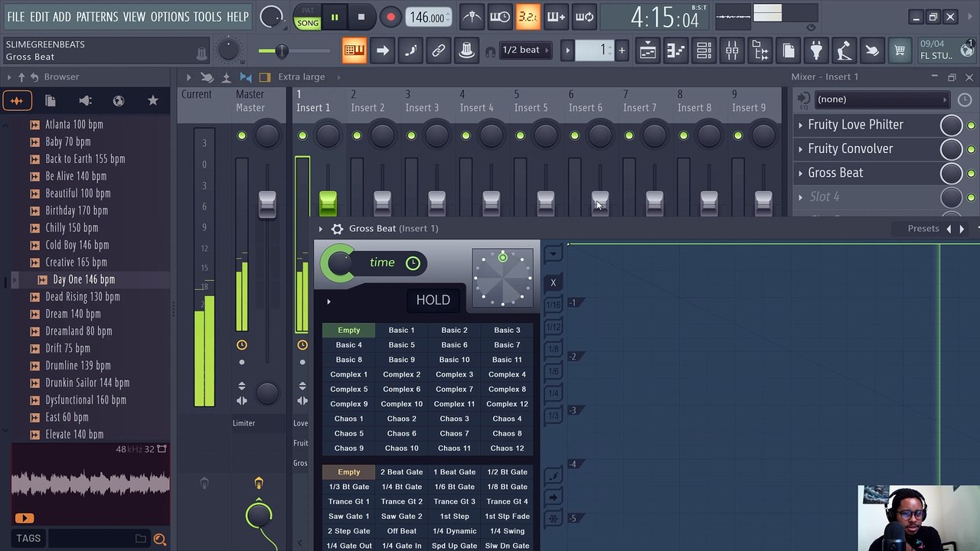Open the (none) input routing dropdown

pyautogui.click(x=881, y=99)
